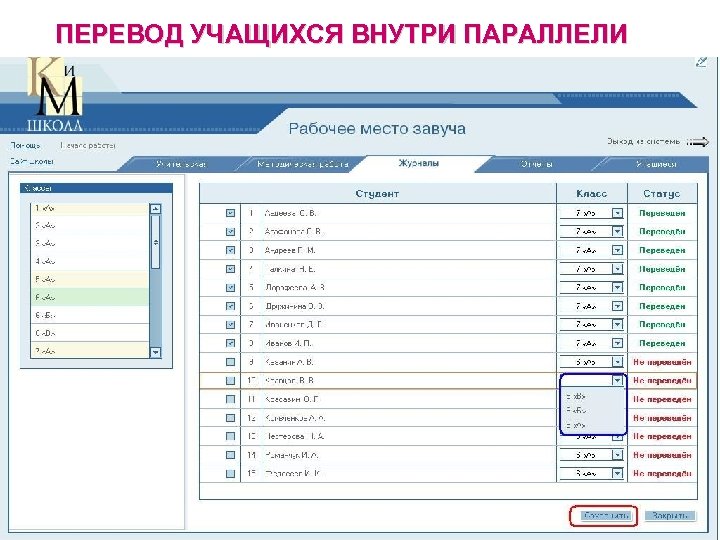The height and width of the screenshot is (540, 720).
Task: Click the pencil icon at top right
Action: [701, 62]
